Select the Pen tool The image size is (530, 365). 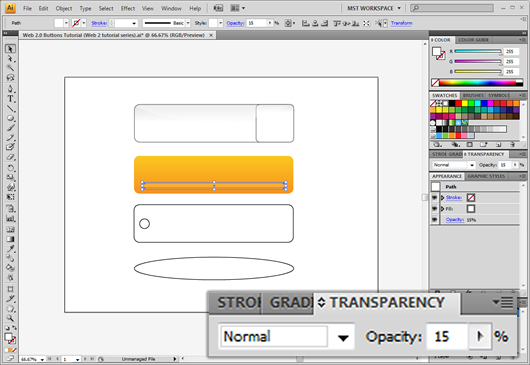pyautogui.click(x=10, y=89)
